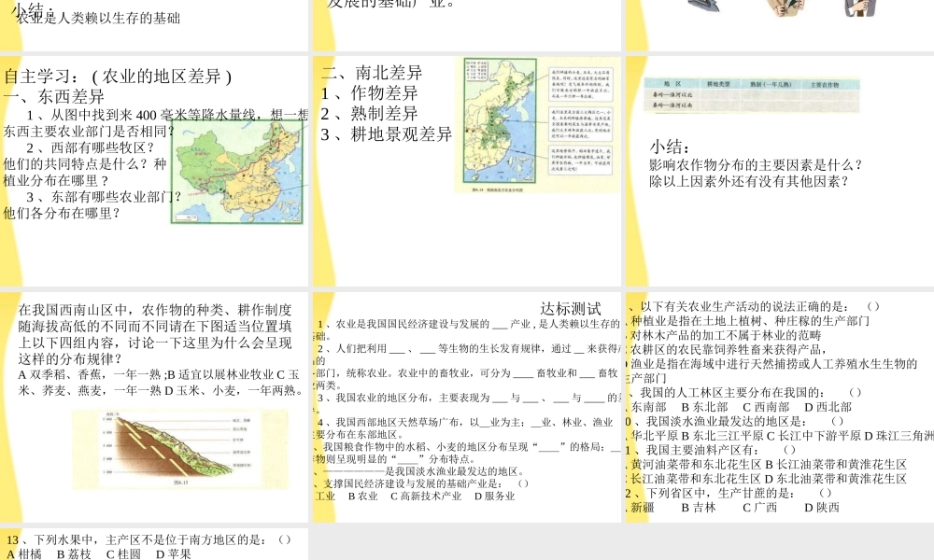
Task: Click the line 3、东部有哪些农业部门?
Action: pyautogui.click(x=104, y=197)
